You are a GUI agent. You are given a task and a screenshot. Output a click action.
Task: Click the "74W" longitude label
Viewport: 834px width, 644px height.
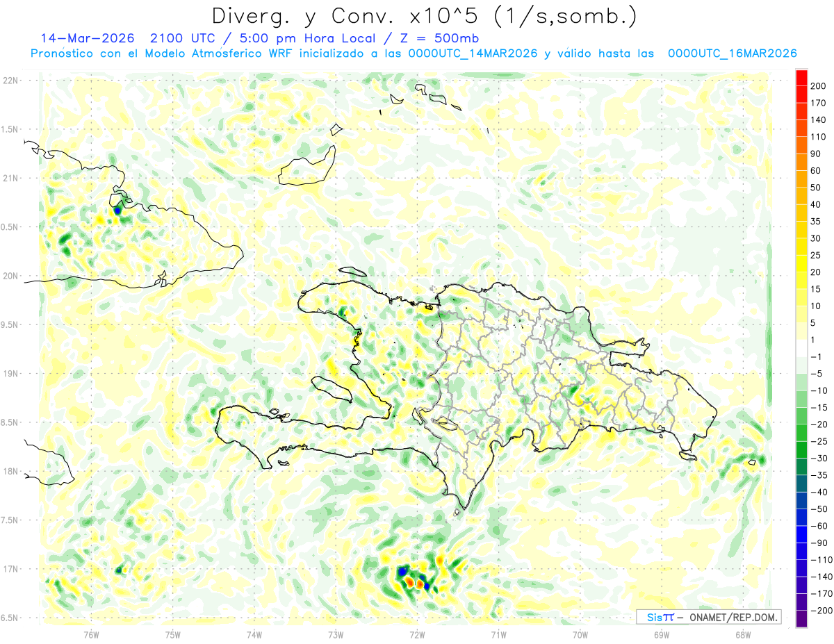tap(254, 636)
